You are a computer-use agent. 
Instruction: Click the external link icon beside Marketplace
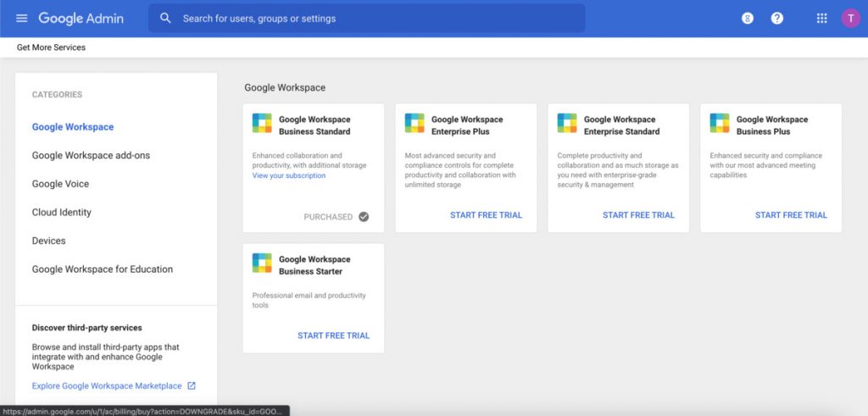click(x=192, y=385)
